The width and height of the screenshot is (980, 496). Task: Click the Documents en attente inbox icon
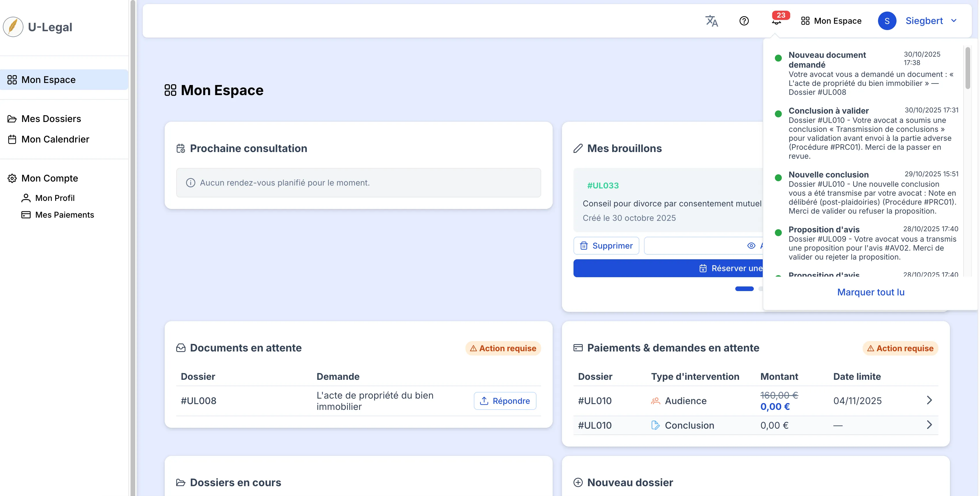181,348
